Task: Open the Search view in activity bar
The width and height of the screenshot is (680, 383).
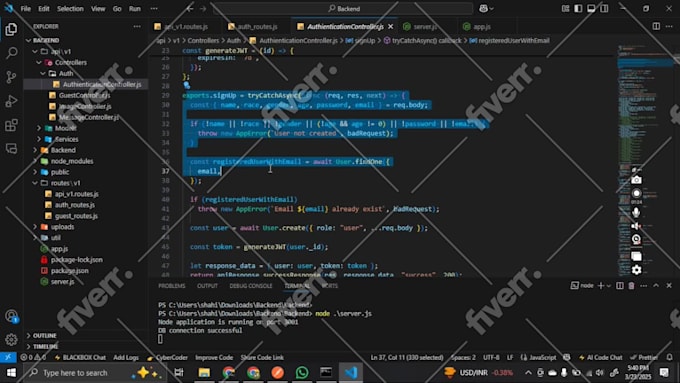Action: click(x=11, y=53)
